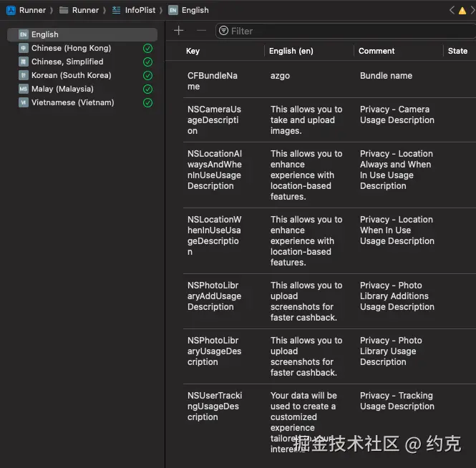The image size is (476, 468).
Task: Click 'Privacy - Location Always and When In Use' comment
Action: [397, 170]
